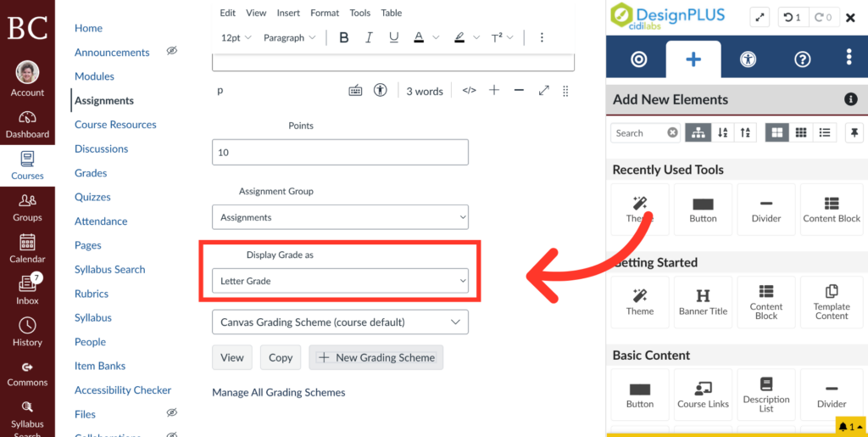868x437 pixels.
Task: Apply text color with the A icon
Action: 419,37
